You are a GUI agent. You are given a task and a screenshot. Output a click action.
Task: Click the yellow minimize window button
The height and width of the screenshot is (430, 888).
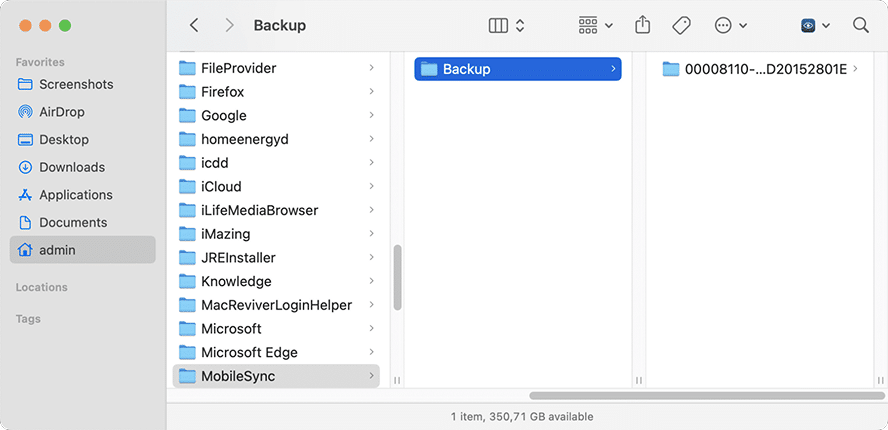(45, 25)
